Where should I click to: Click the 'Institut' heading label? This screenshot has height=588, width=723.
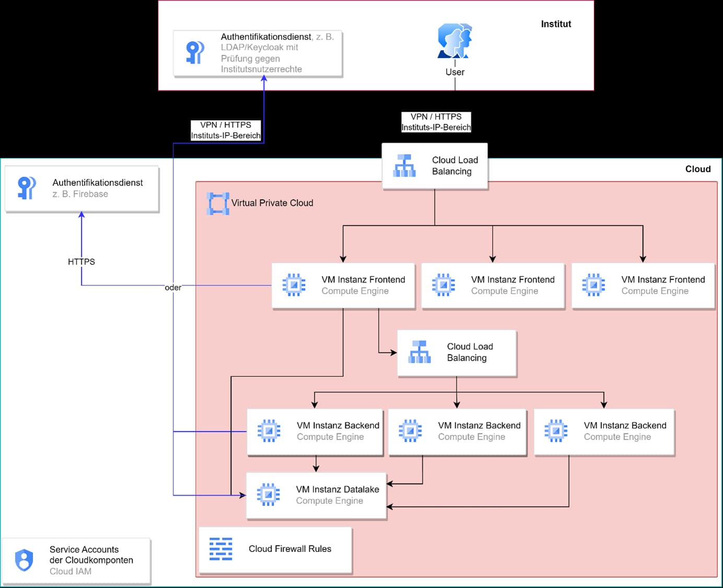(x=556, y=24)
